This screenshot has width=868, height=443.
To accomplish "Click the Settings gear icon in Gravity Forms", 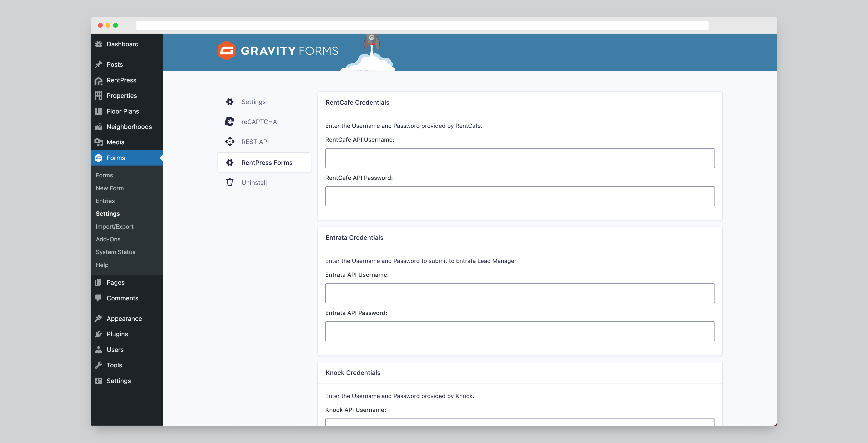I will pyautogui.click(x=230, y=102).
